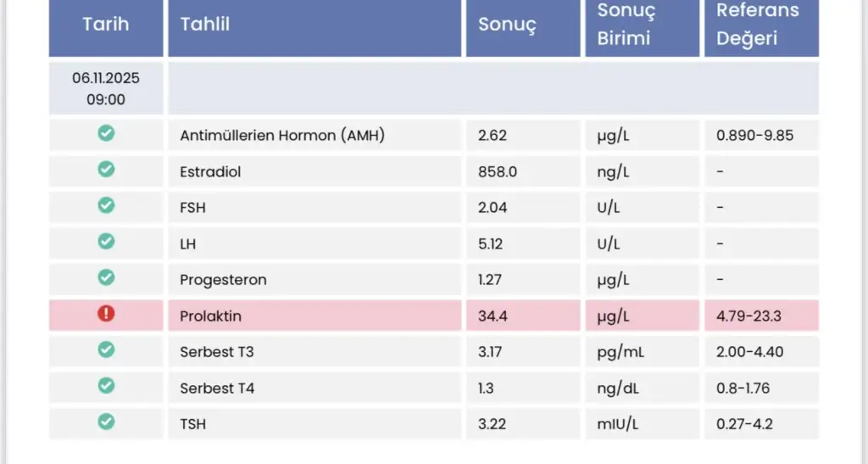Image resolution: width=868 pixels, height=464 pixels.
Task: Click the green check icon beside Progesteron
Action: [x=106, y=277]
